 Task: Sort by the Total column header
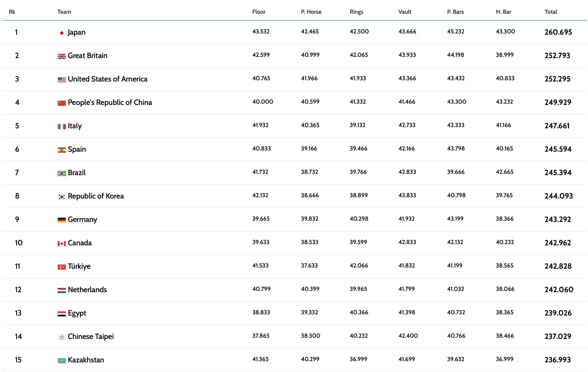point(550,12)
